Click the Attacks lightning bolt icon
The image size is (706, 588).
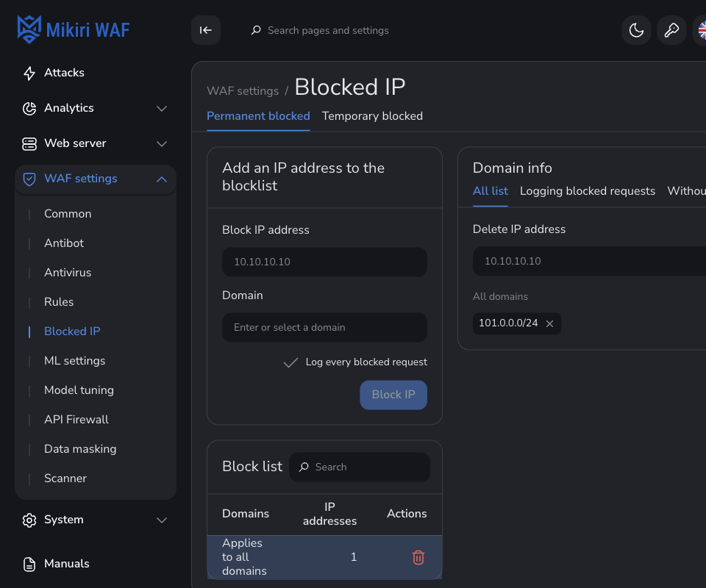[x=29, y=73]
